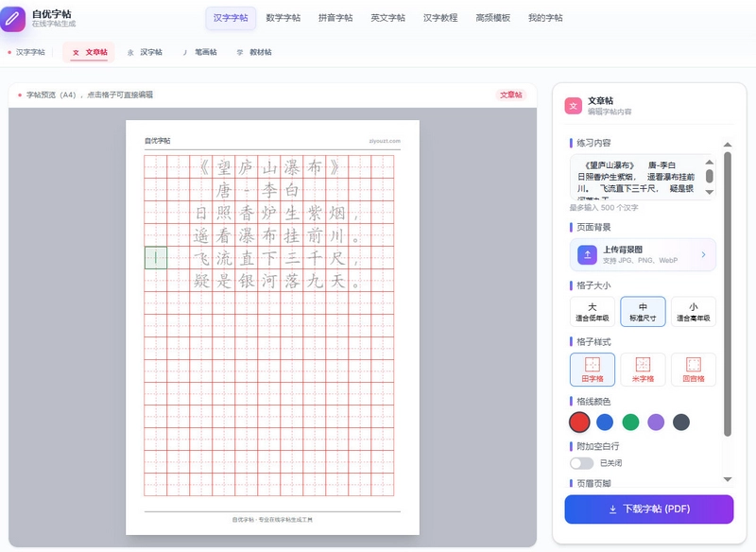This screenshot has width=756, height=552.
Task: Click the 李 character cell in author row
Action: click(x=269, y=190)
